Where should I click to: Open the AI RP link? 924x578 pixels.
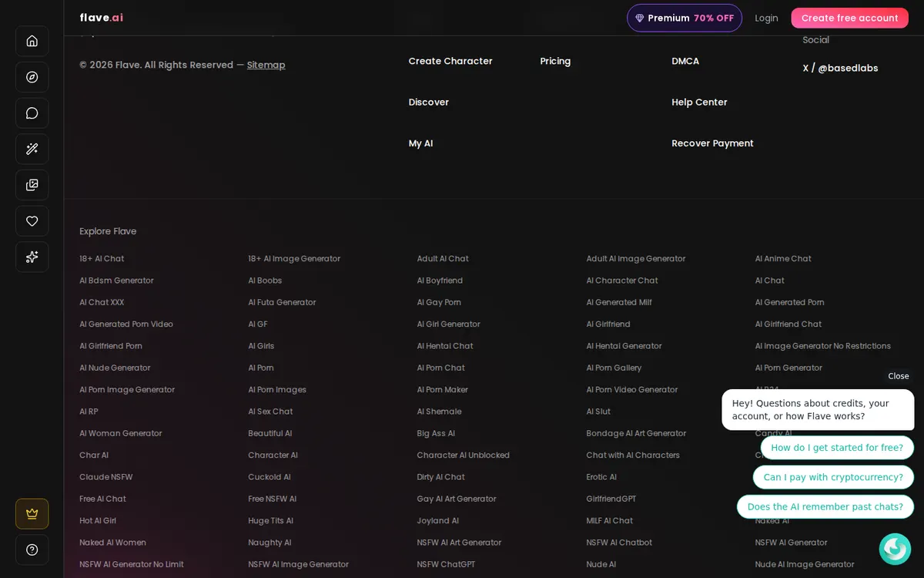[x=89, y=412]
